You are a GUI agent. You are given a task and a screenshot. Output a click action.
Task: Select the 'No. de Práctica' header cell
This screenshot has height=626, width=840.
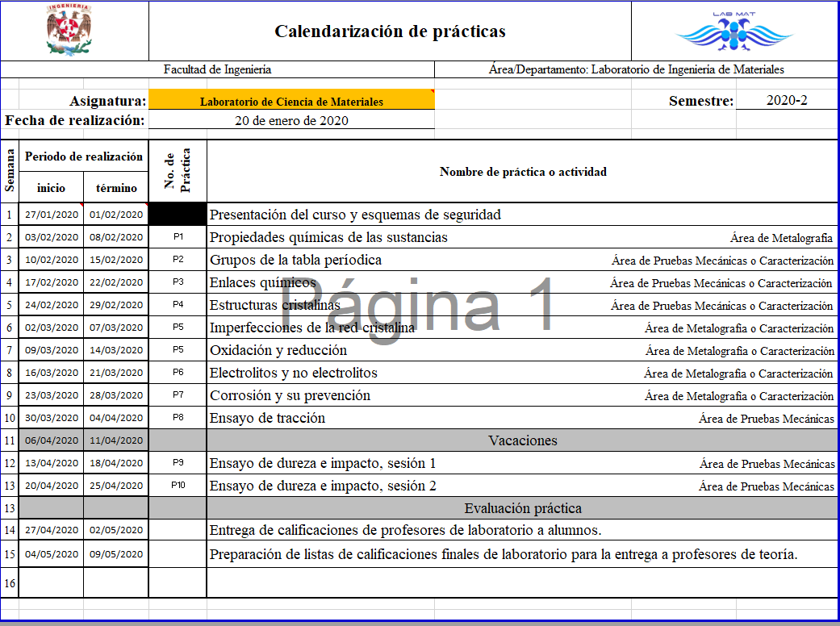tap(178, 171)
